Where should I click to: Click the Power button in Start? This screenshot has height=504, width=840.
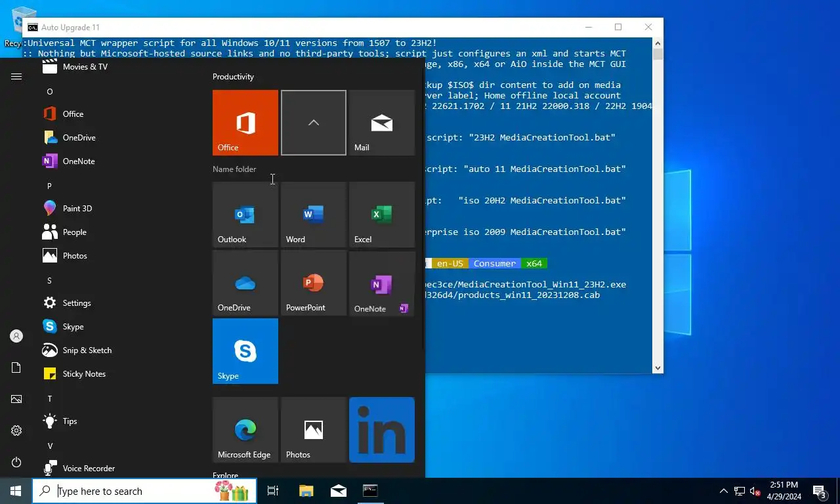pos(16,462)
